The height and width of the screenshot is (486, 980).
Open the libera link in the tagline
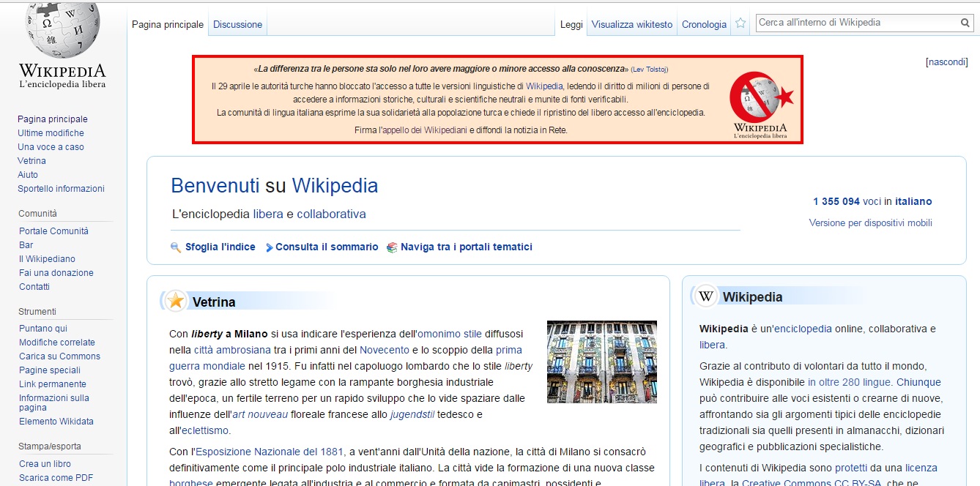click(268, 214)
